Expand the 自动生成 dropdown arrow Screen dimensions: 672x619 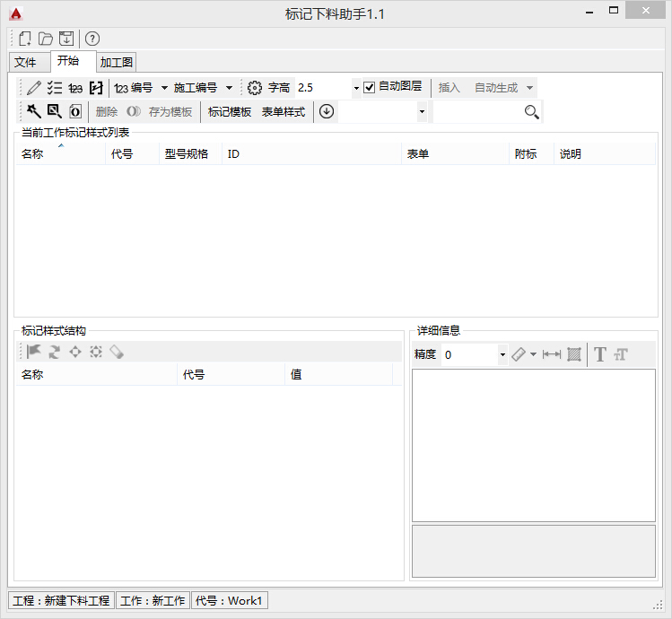529,88
